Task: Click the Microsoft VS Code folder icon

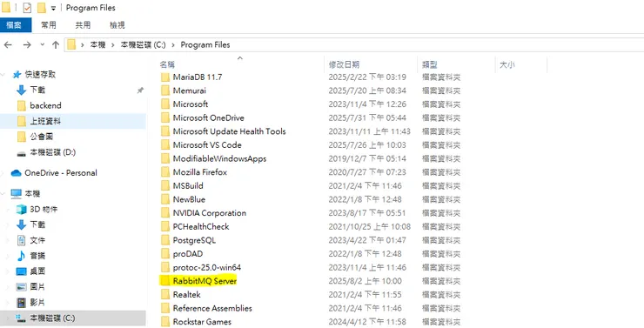Action: (x=165, y=145)
